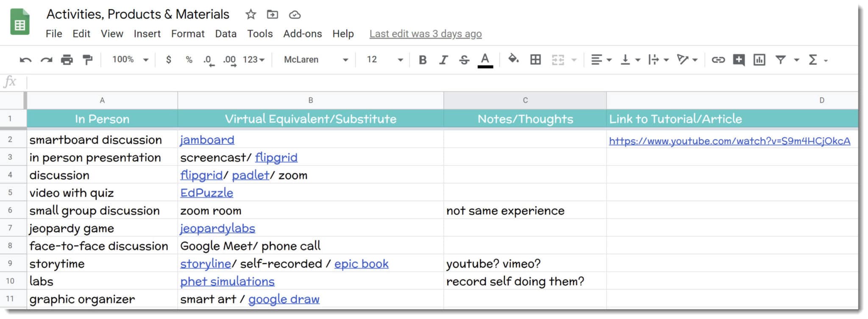Open the Format menu
Image resolution: width=868 pixels, height=319 pixels.
click(188, 33)
